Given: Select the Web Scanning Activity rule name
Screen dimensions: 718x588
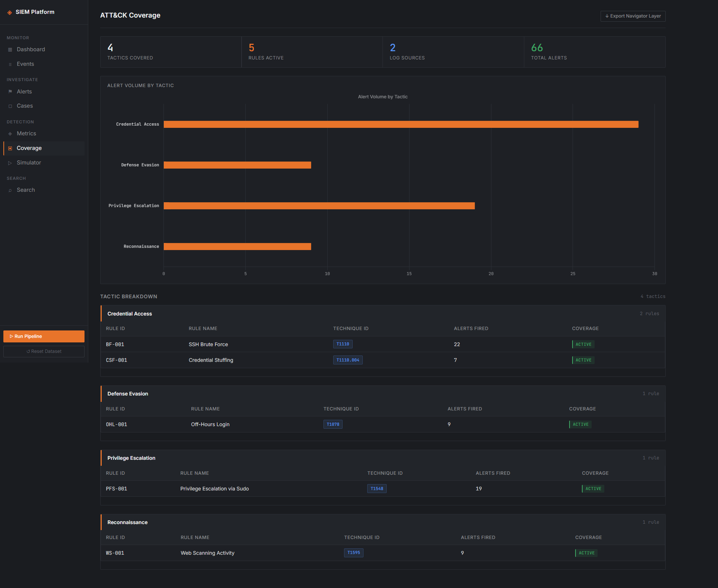Looking at the screenshot, I should point(208,553).
